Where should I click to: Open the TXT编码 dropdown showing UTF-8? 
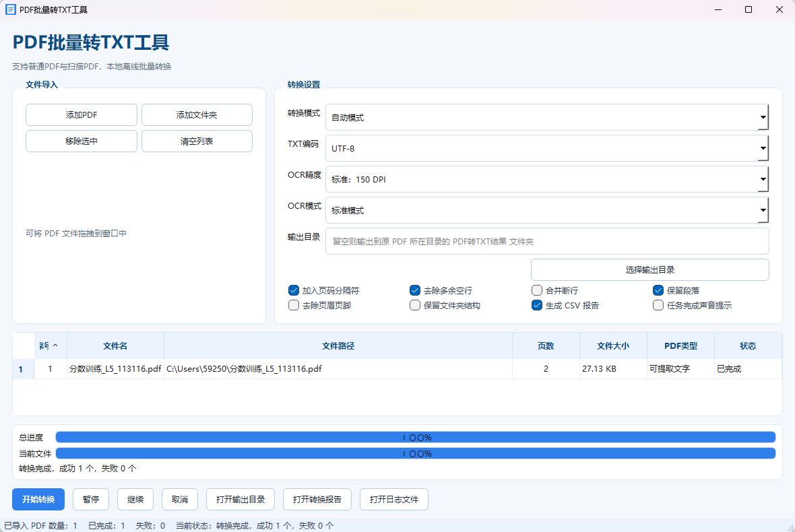point(547,148)
